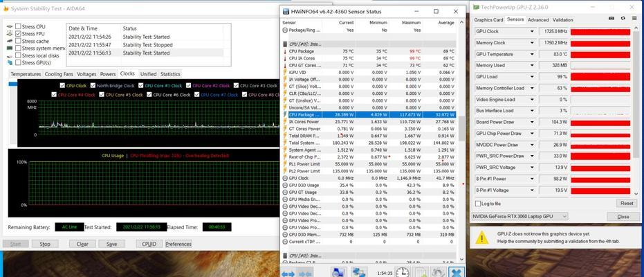The height and width of the screenshot is (277, 644).
Task: Enable Stress local disks checkbox
Action: [x=18, y=55]
